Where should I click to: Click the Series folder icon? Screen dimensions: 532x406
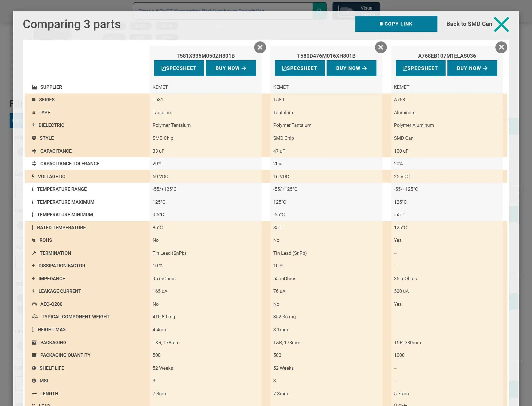pyautogui.click(x=33, y=100)
